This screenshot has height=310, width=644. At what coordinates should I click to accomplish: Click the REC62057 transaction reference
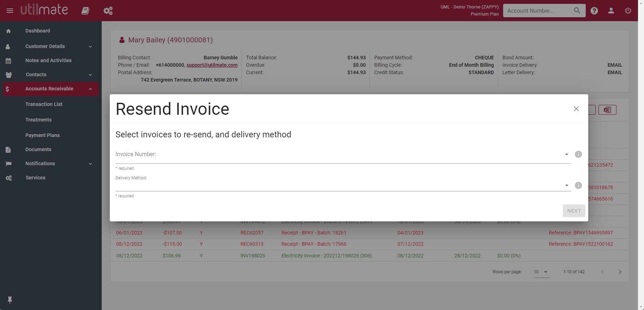pyautogui.click(x=252, y=233)
